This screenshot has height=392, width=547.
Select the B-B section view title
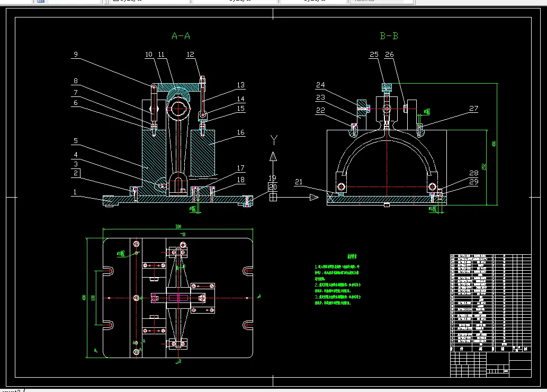389,36
